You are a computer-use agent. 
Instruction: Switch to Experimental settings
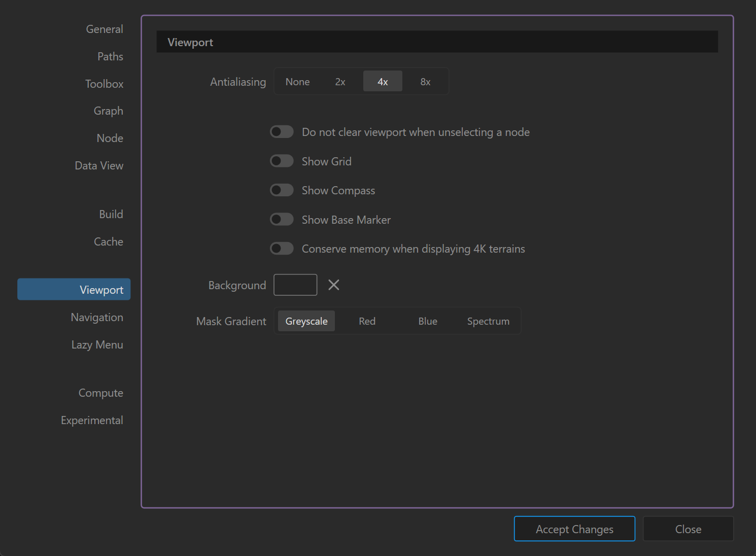92,421
